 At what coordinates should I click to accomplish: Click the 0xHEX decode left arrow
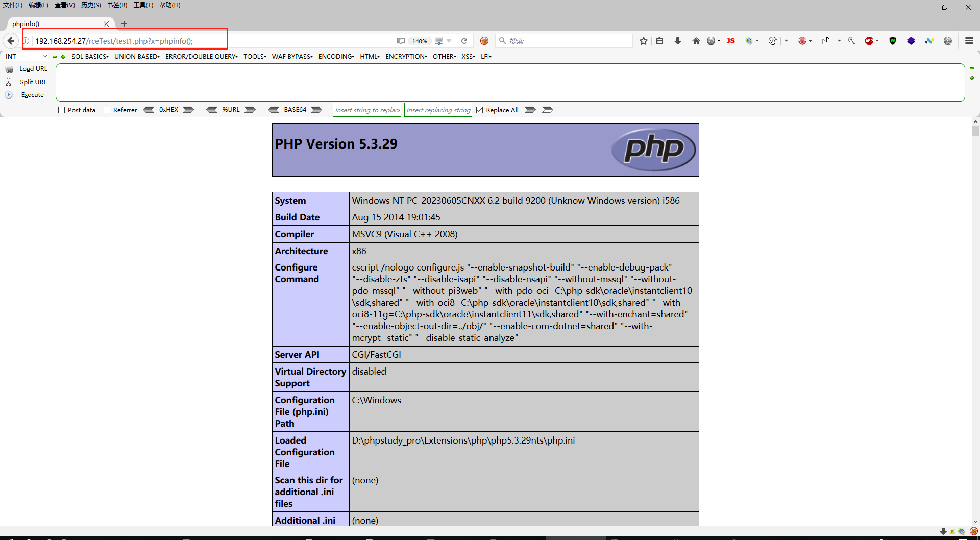pos(149,110)
